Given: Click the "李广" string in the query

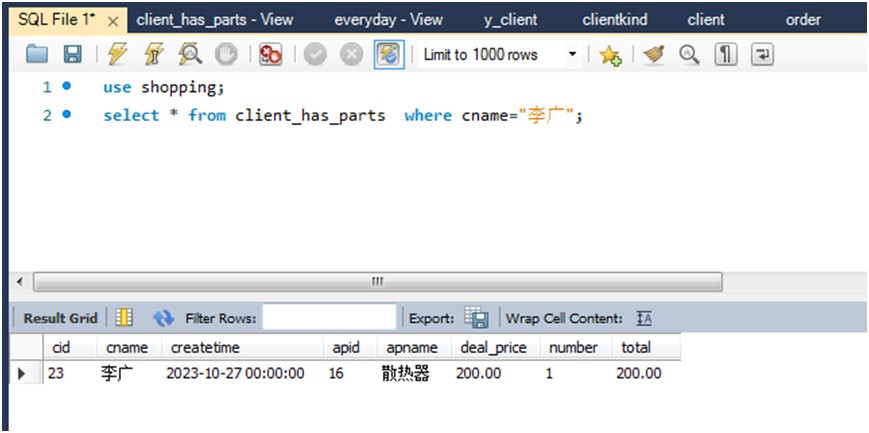Looking at the screenshot, I should point(546,115).
